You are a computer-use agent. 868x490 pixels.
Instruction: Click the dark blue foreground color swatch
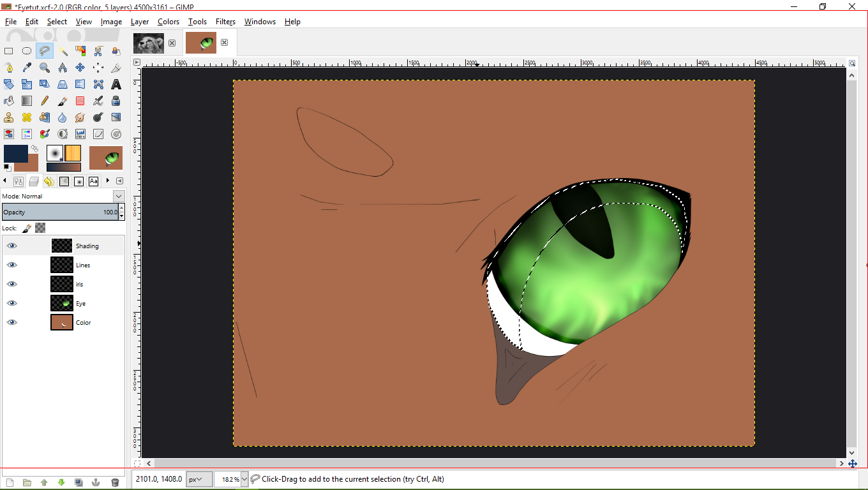pos(15,152)
